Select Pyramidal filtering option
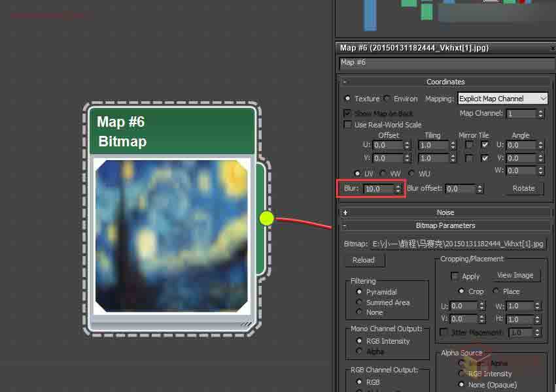556x392 pixels. 359,292
